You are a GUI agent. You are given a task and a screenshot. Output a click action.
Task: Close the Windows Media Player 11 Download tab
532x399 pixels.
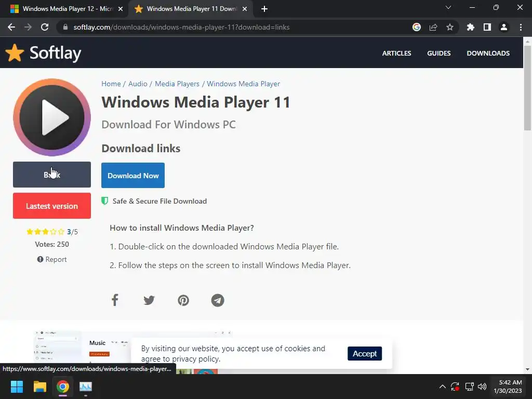tap(245, 9)
